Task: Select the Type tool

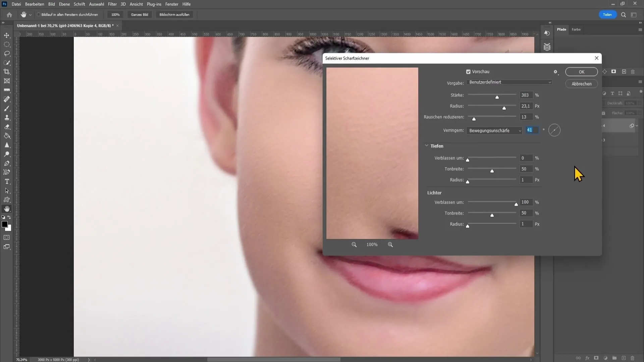Action: [7, 181]
